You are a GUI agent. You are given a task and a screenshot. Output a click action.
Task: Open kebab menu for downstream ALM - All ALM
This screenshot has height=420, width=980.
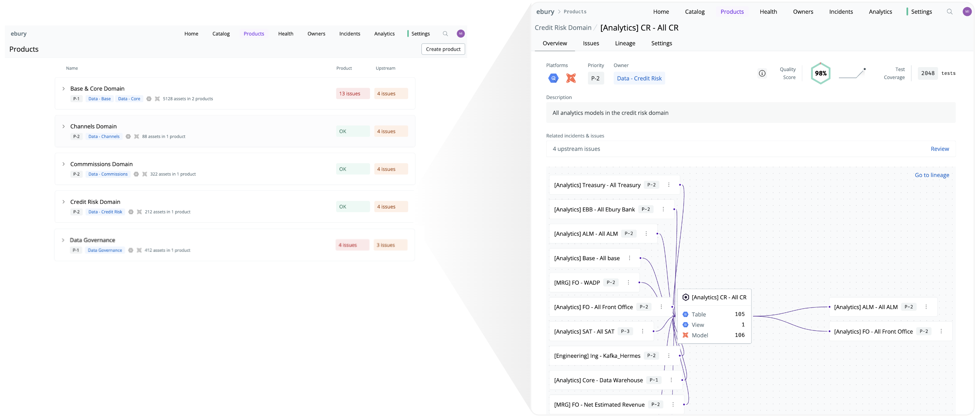[926, 307]
